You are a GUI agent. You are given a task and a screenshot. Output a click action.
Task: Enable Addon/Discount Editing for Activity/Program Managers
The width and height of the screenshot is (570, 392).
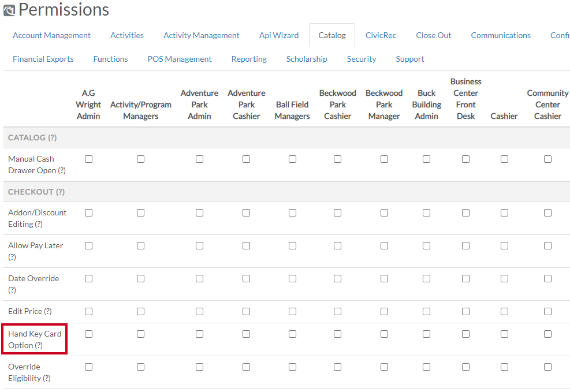tap(141, 213)
